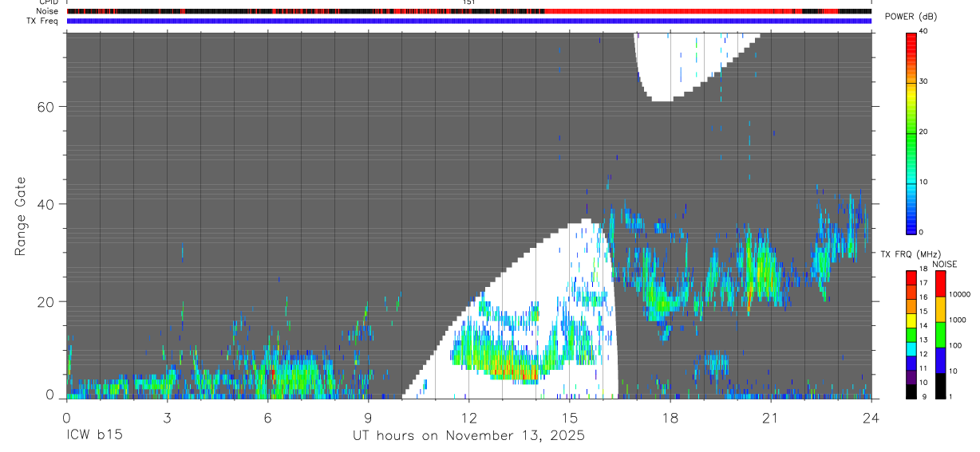Pick the green 13–14 MHz TX FRQ swatch

click(x=911, y=333)
